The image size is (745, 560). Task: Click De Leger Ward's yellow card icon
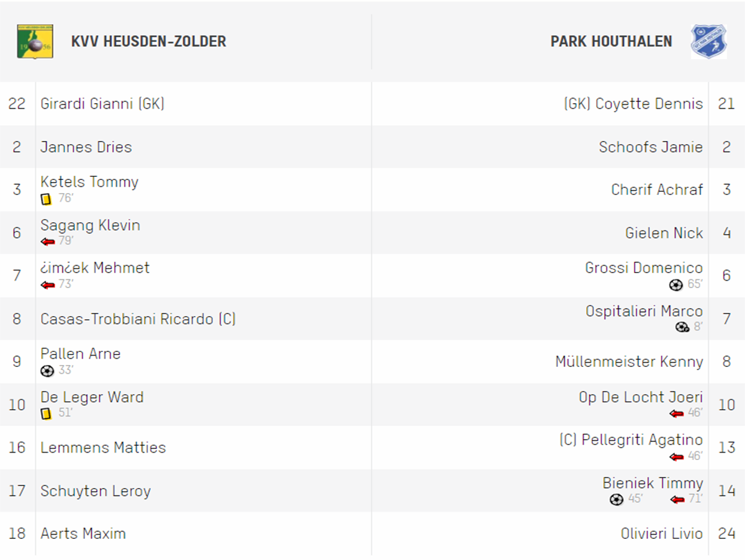pos(46,413)
